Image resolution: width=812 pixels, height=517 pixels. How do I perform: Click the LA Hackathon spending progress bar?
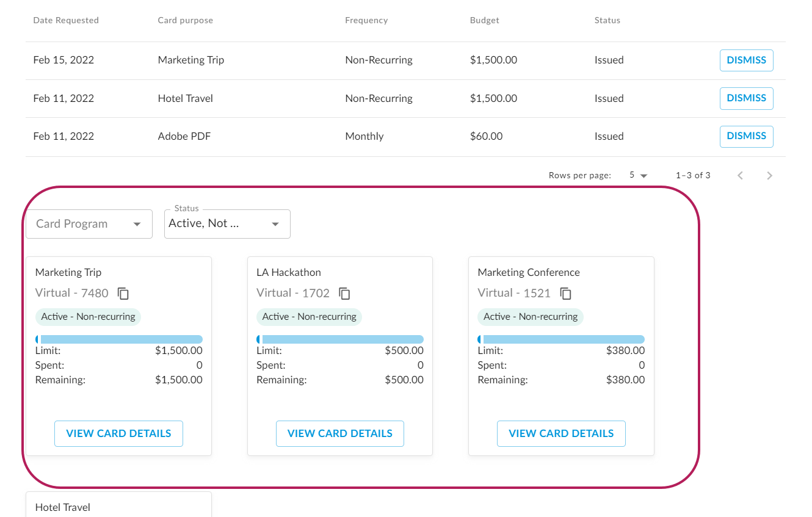(x=340, y=339)
